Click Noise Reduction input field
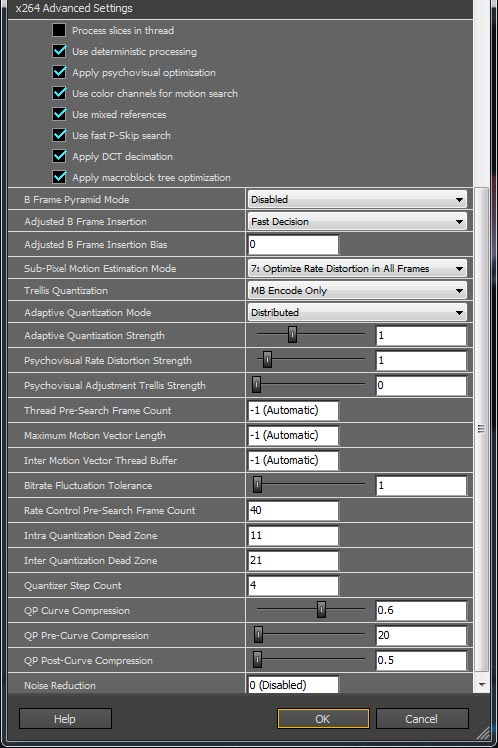The image size is (498, 748). point(293,685)
